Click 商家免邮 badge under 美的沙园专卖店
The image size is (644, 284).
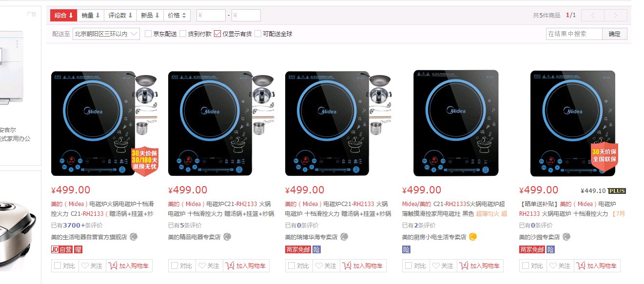pos(532,249)
